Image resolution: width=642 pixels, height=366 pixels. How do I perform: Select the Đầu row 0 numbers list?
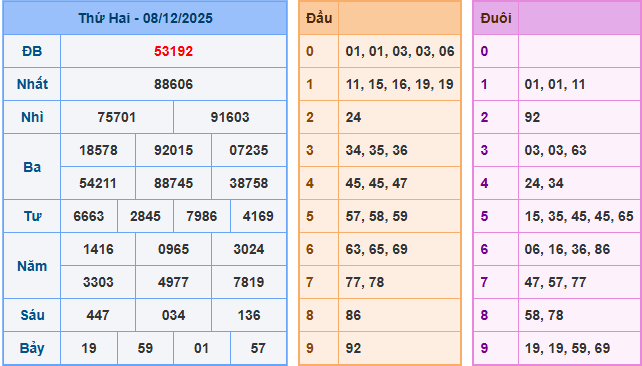pyautogui.click(x=400, y=52)
